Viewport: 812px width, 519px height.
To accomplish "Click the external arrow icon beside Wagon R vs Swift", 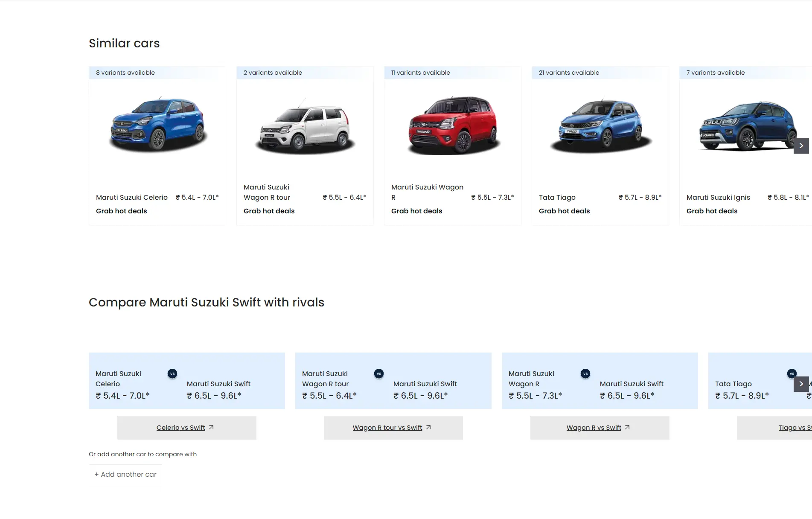I will (x=627, y=427).
